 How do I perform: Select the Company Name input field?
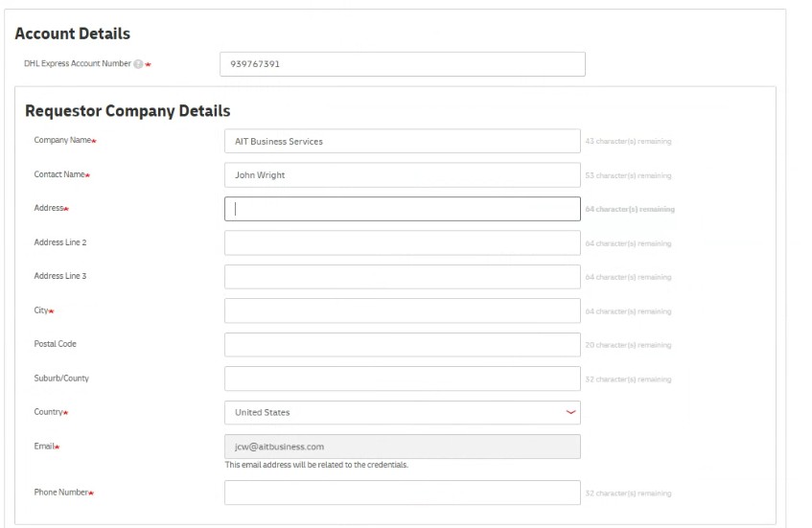point(402,142)
